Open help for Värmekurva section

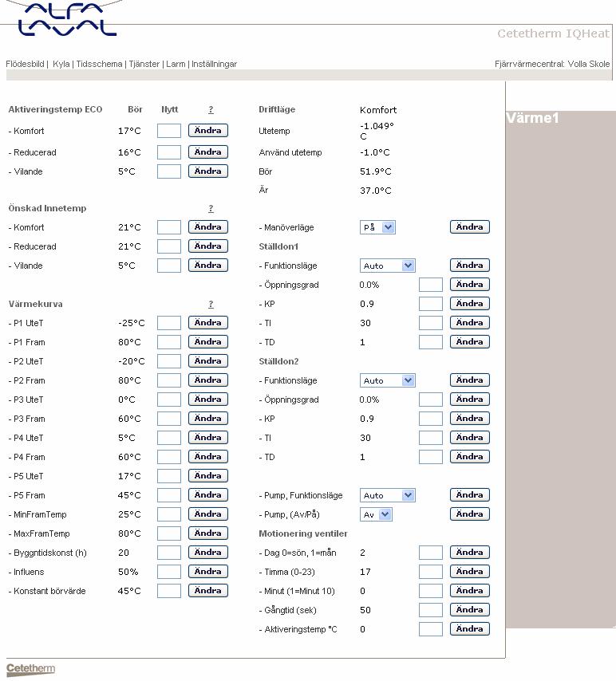211,304
